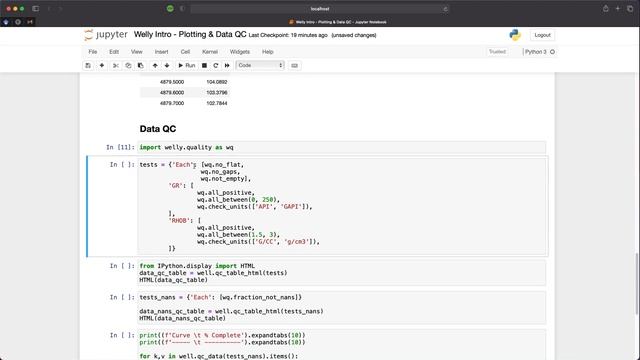640x360 pixels.
Task: Click the 'RHOB' key in code
Action: [179, 220]
